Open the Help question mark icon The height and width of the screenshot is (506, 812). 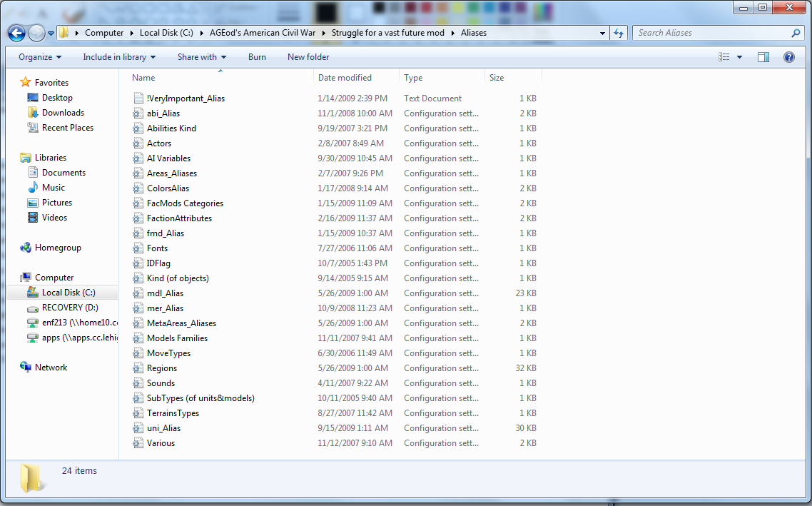point(789,57)
